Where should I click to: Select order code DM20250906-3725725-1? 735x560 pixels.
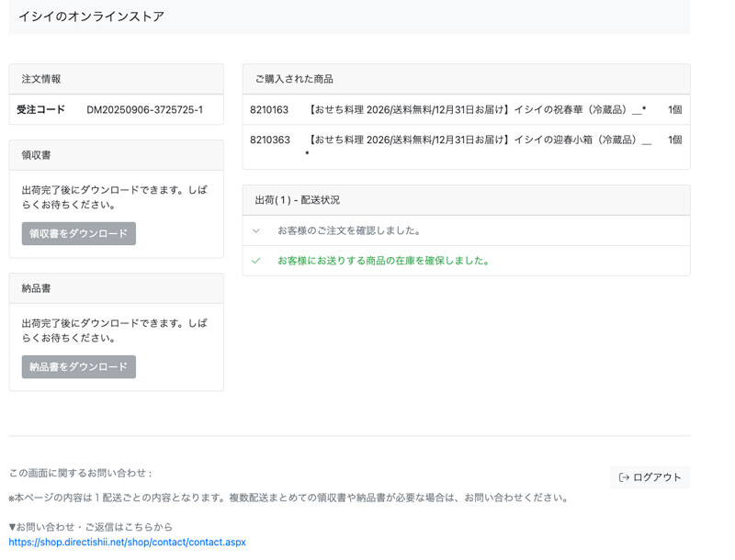[144, 110]
